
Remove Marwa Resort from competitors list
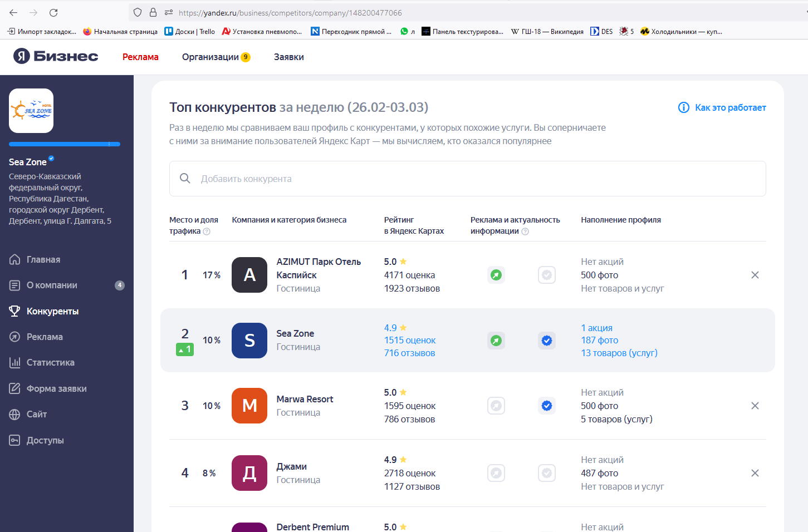tap(755, 406)
